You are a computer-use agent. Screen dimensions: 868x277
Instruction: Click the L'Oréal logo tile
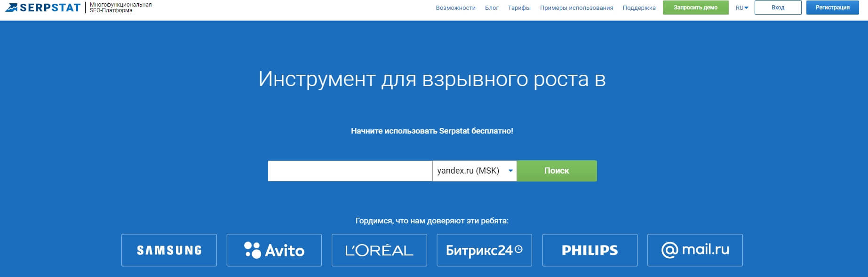pos(379,250)
